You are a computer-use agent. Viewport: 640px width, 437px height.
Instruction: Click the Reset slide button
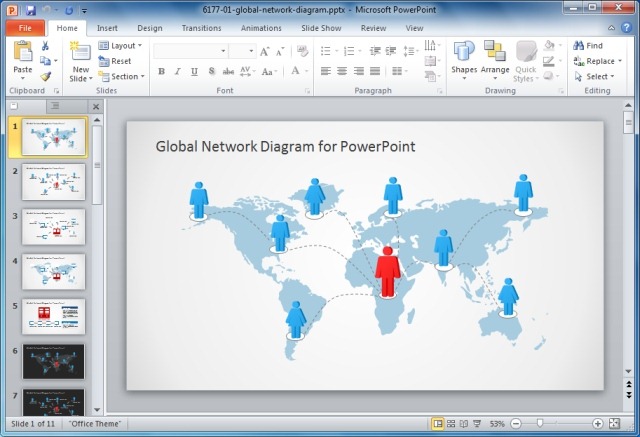pyautogui.click(x=115, y=61)
